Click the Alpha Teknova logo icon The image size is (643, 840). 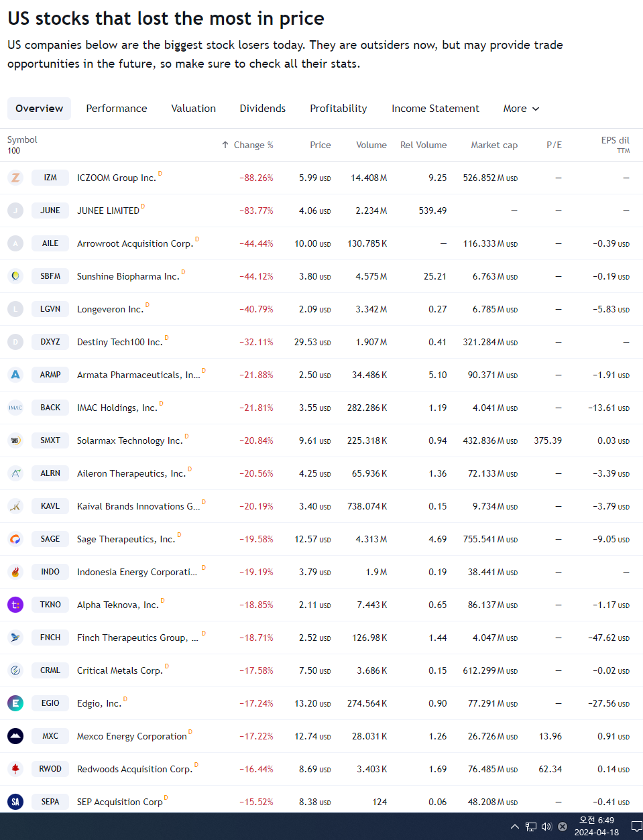click(x=15, y=605)
